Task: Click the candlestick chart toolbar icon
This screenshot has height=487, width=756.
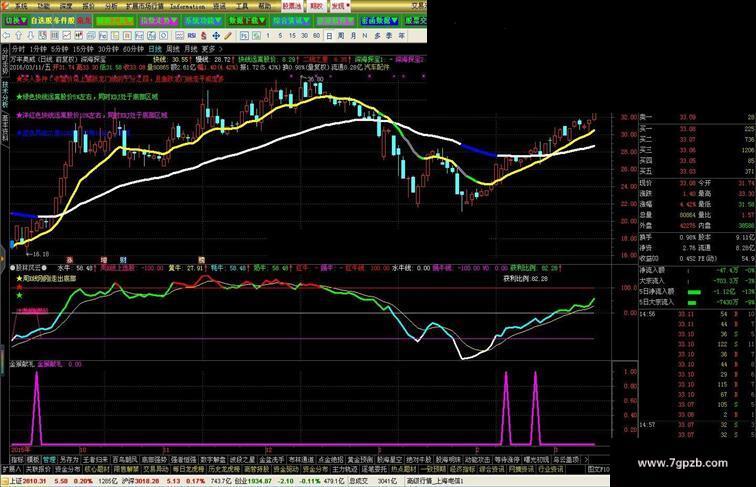Action: coord(79,36)
